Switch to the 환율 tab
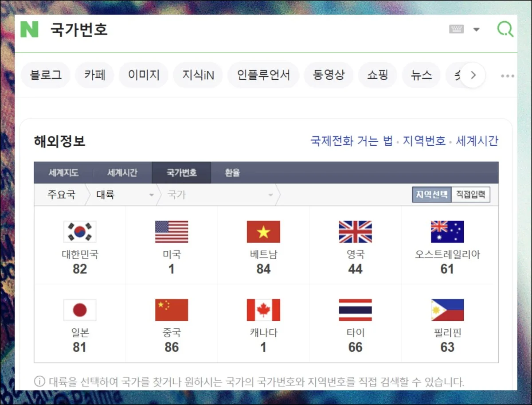The height and width of the screenshot is (405, 532). pyautogui.click(x=232, y=173)
